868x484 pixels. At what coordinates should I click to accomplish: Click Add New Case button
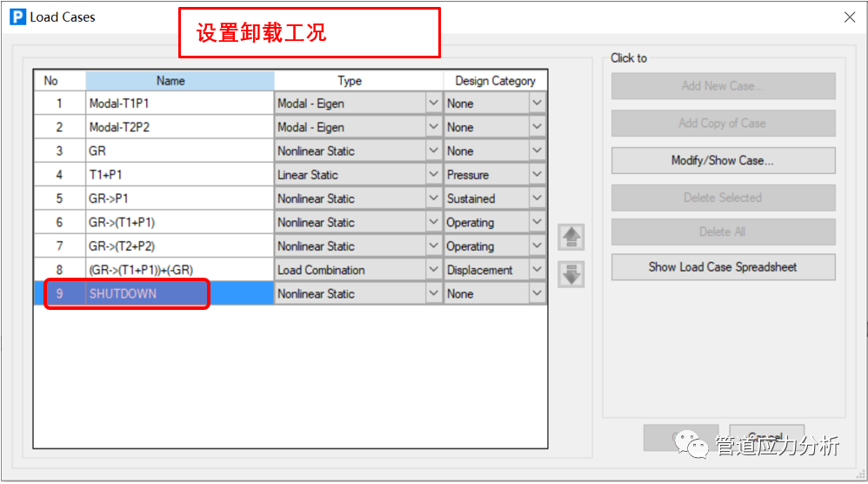point(723,86)
